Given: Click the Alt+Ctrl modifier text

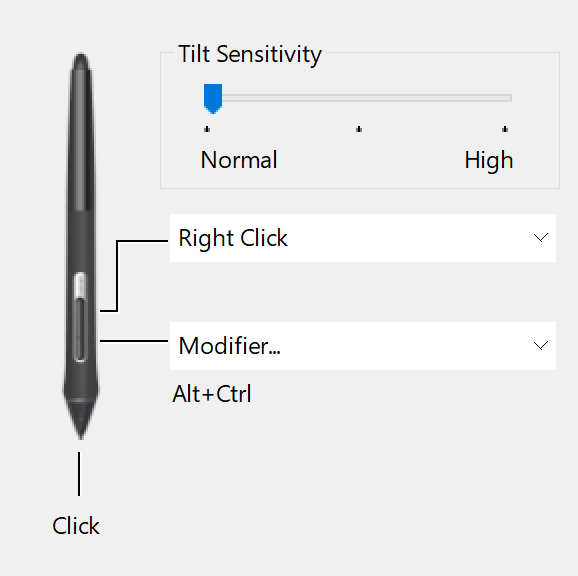Looking at the screenshot, I should [212, 394].
